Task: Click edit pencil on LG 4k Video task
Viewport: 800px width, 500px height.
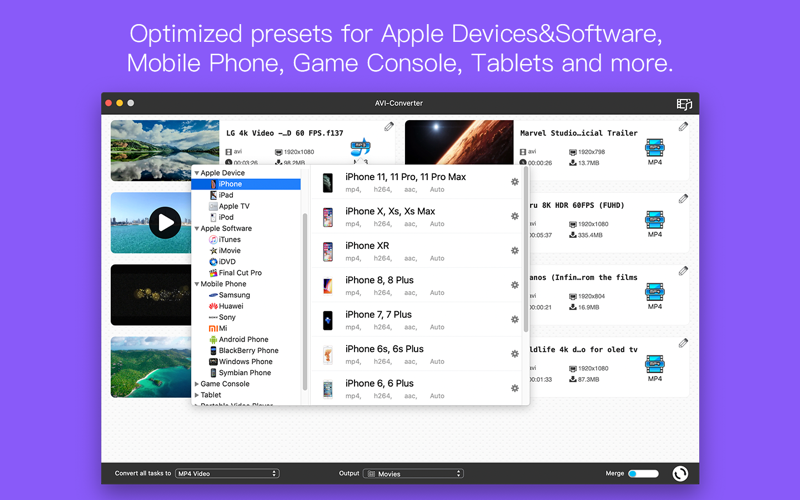Action: pos(389,126)
